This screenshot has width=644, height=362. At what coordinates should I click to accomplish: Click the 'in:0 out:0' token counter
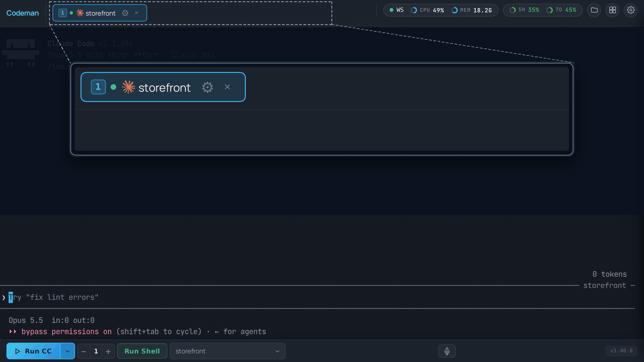73,320
